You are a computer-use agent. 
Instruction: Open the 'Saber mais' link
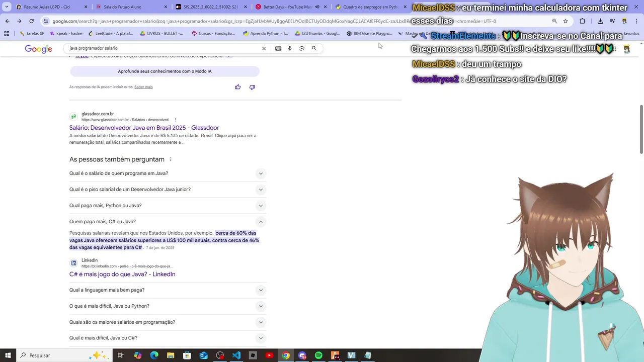tap(143, 87)
